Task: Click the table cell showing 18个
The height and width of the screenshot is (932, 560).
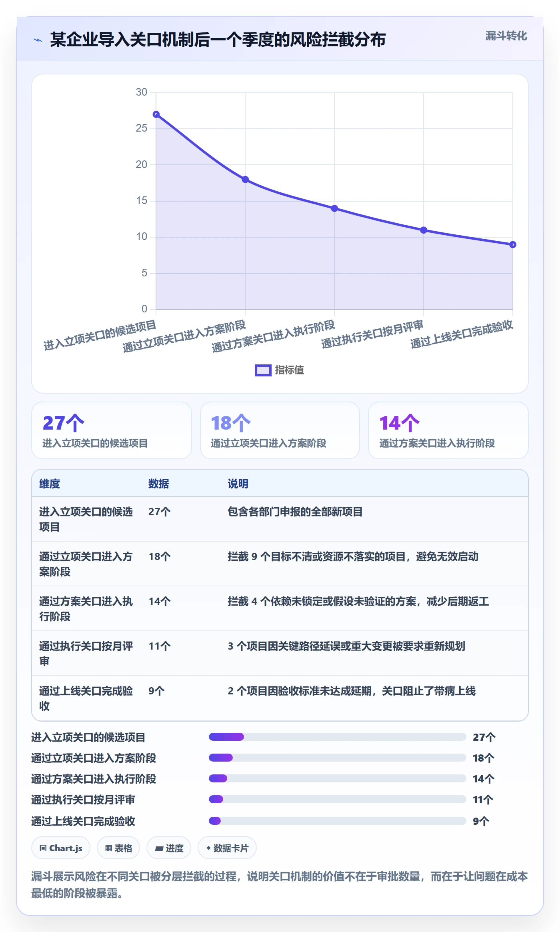Action: 160,557
